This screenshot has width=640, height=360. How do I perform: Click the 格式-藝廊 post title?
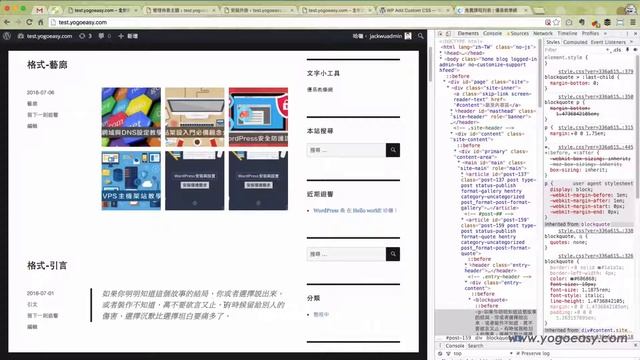pos(47,64)
